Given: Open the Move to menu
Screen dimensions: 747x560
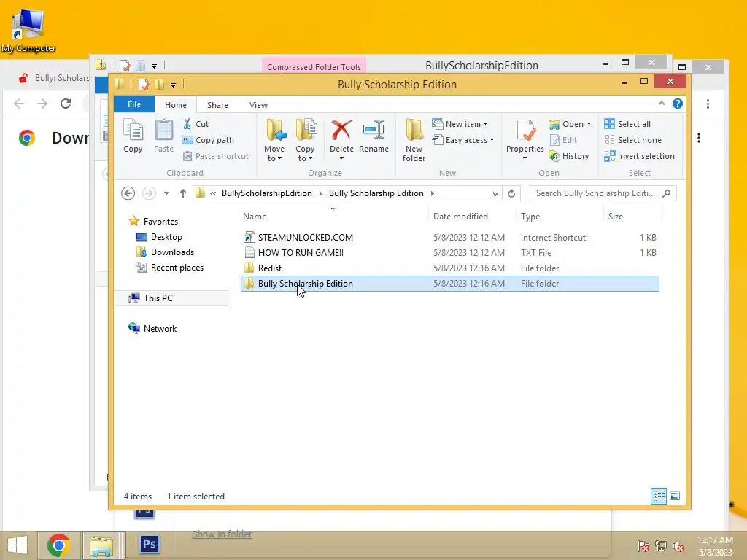Looking at the screenshot, I should tap(274, 141).
